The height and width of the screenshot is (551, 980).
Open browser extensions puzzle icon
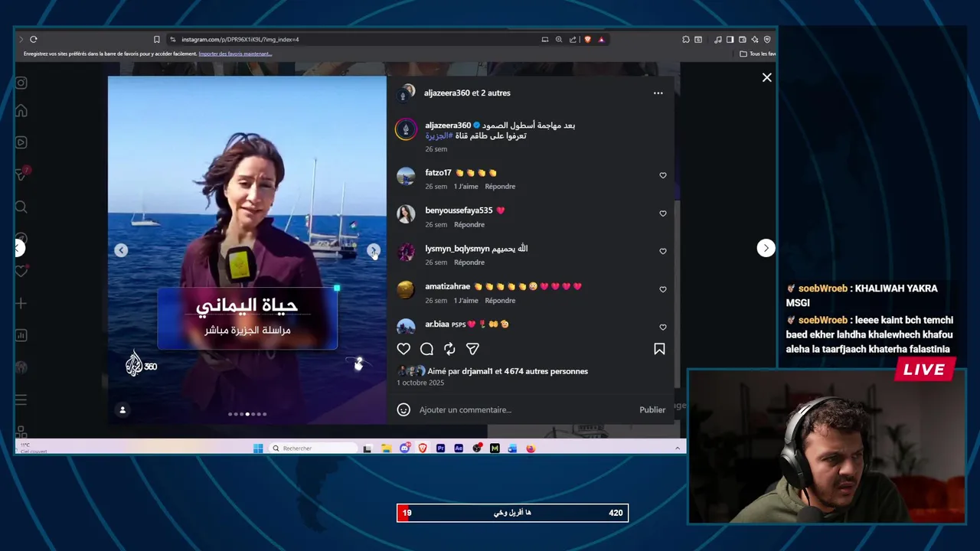(686, 39)
